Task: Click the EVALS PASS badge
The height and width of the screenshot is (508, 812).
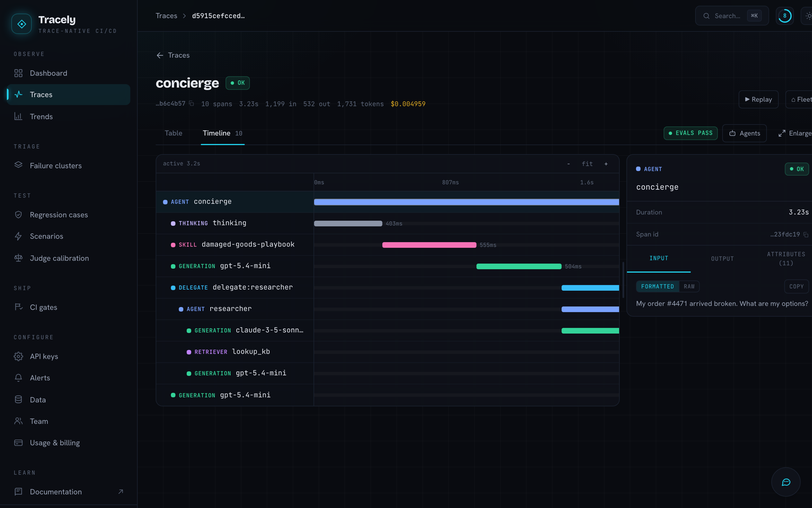Action: pos(690,133)
